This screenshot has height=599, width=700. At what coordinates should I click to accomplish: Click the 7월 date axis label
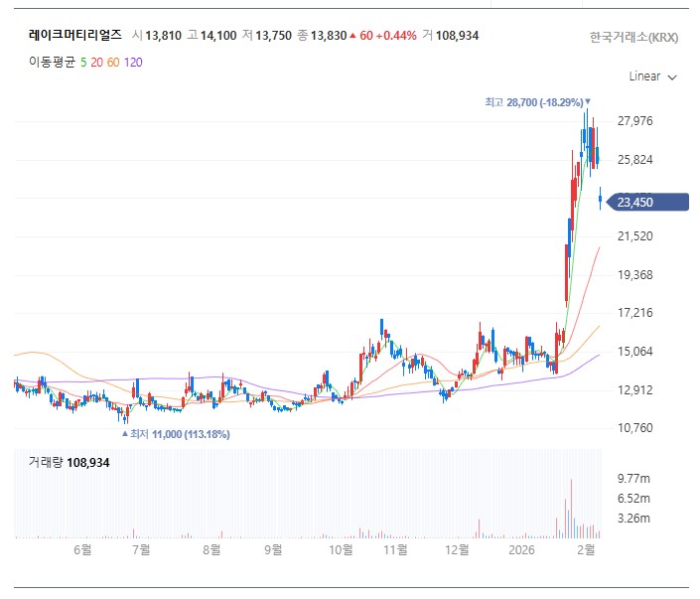141,549
